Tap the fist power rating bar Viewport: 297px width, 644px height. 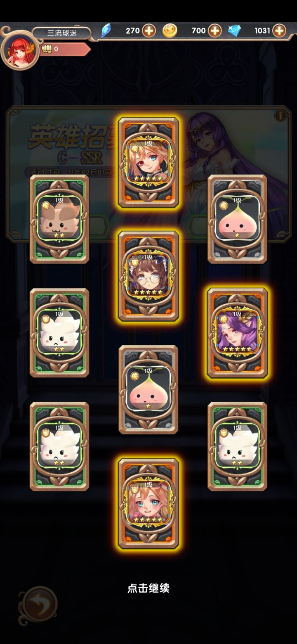click(x=65, y=49)
